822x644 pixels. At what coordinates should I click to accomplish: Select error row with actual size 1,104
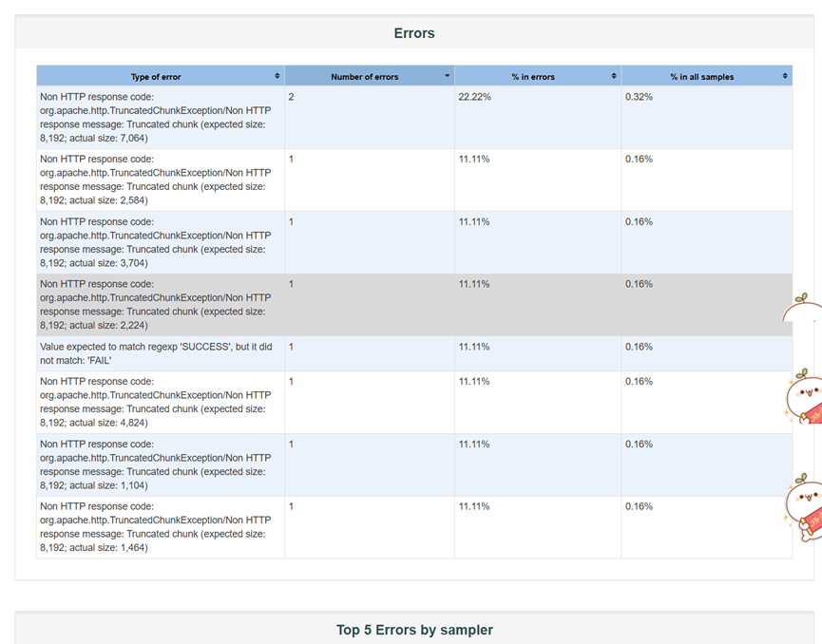(x=414, y=464)
